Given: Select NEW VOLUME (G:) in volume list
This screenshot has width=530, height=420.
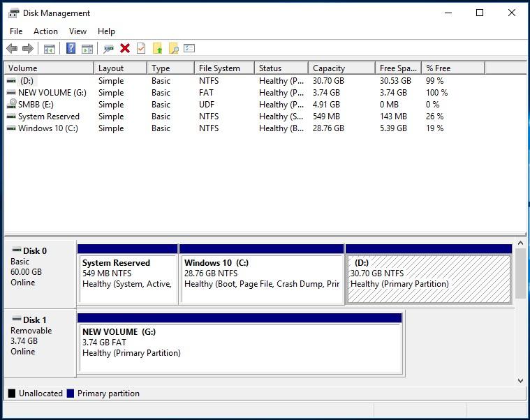Looking at the screenshot, I should coord(52,93).
